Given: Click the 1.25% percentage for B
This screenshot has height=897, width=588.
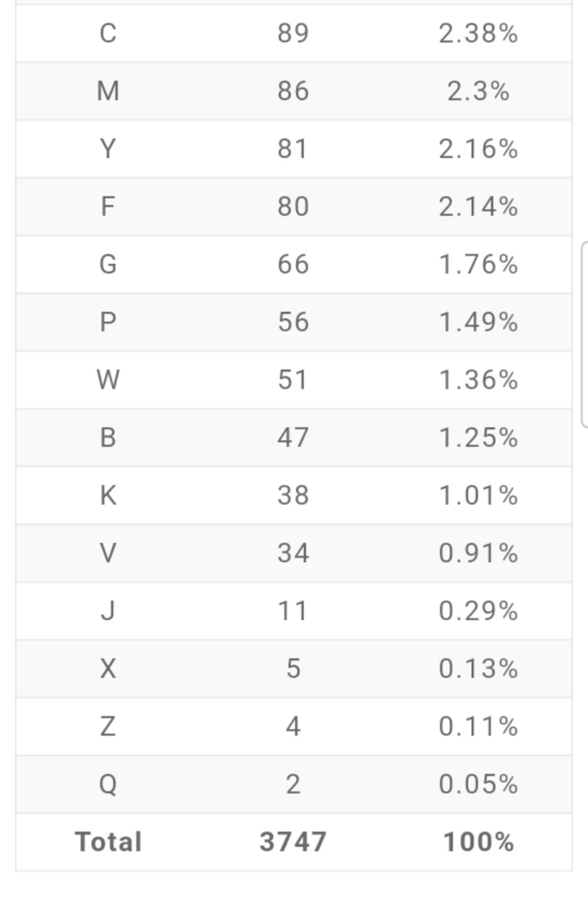Looking at the screenshot, I should click(x=478, y=438).
